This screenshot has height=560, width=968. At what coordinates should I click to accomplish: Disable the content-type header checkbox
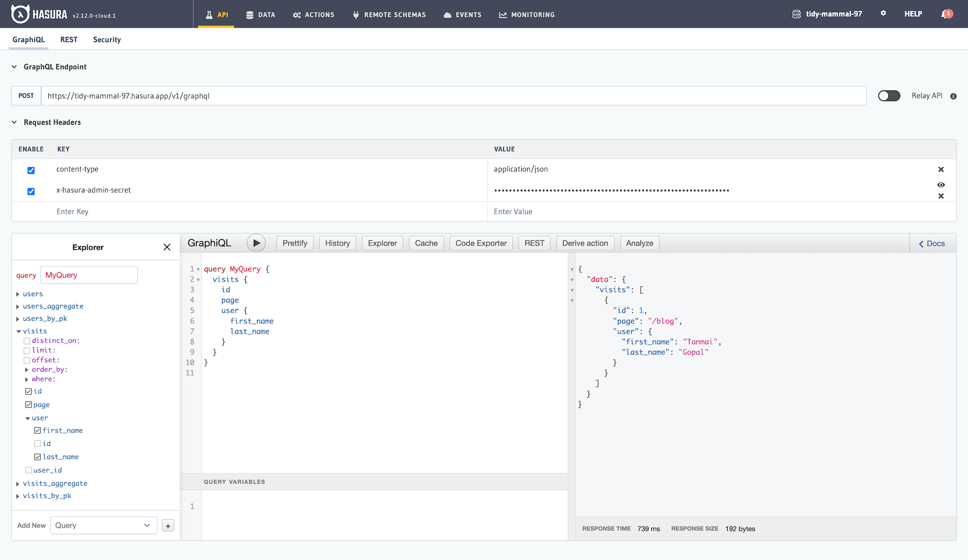coord(31,170)
